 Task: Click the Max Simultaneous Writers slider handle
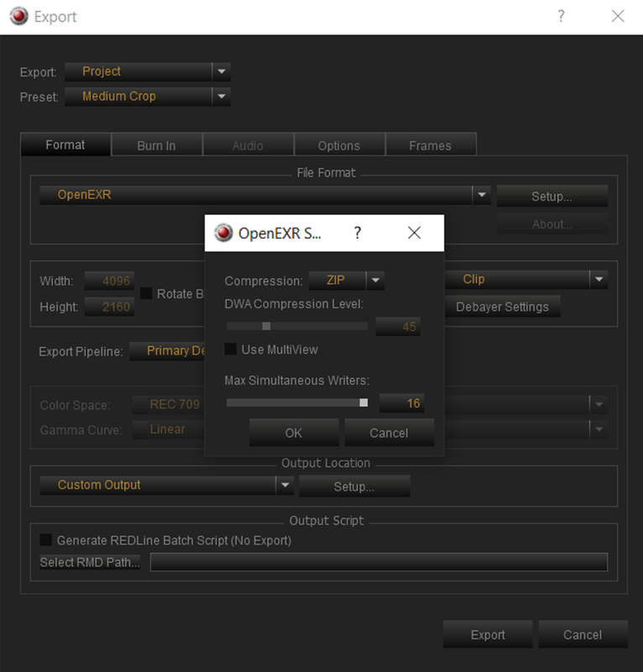363,402
